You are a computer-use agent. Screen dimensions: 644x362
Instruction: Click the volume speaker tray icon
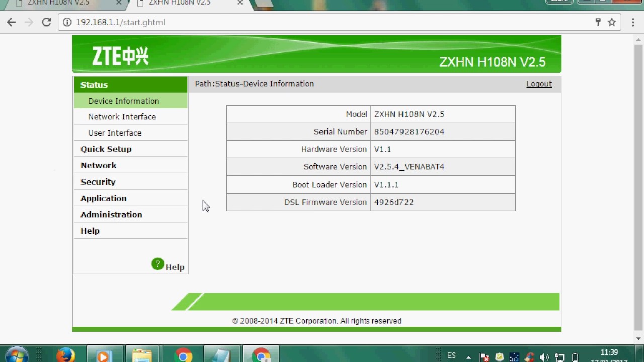pyautogui.click(x=544, y=357)
